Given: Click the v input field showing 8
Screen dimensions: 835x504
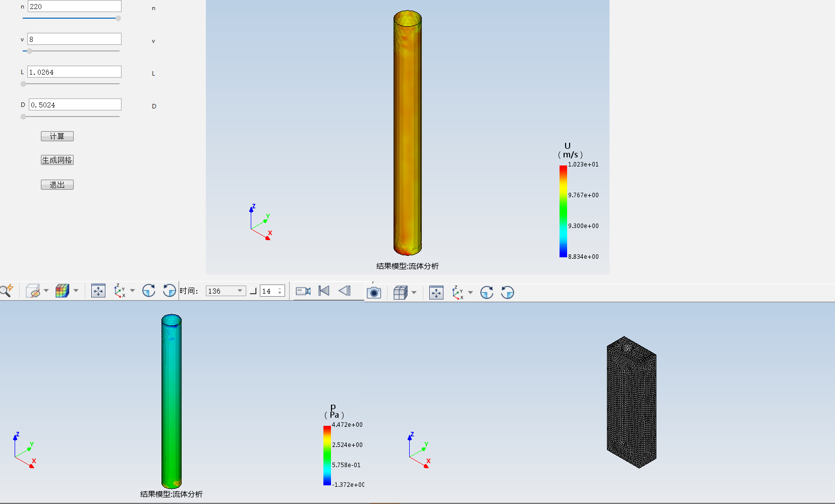Looking at the screenshot, I should [x=75, y=39].
